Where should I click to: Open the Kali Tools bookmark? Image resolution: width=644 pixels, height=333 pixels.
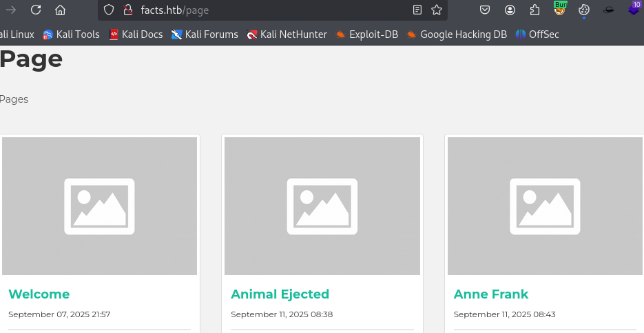[x=71, y=34]
